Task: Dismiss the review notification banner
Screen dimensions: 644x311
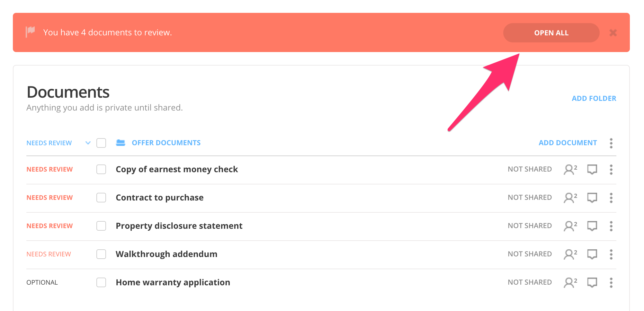Action: click(x=613, y=33)
